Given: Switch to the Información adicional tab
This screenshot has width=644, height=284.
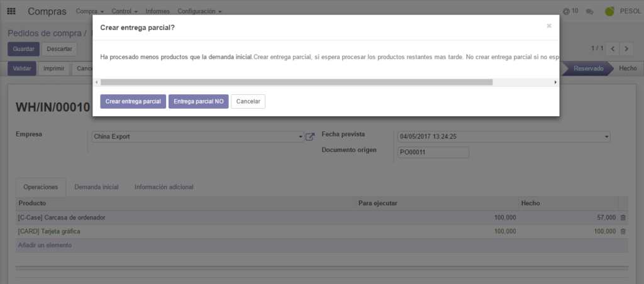Looking at the screenshot, I should tap(164, 187).
